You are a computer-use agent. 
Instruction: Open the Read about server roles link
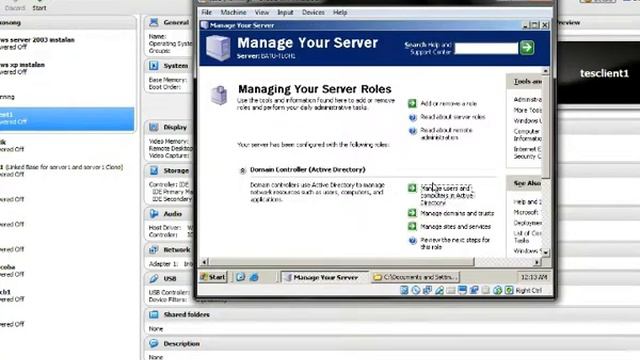click(453, 117)
